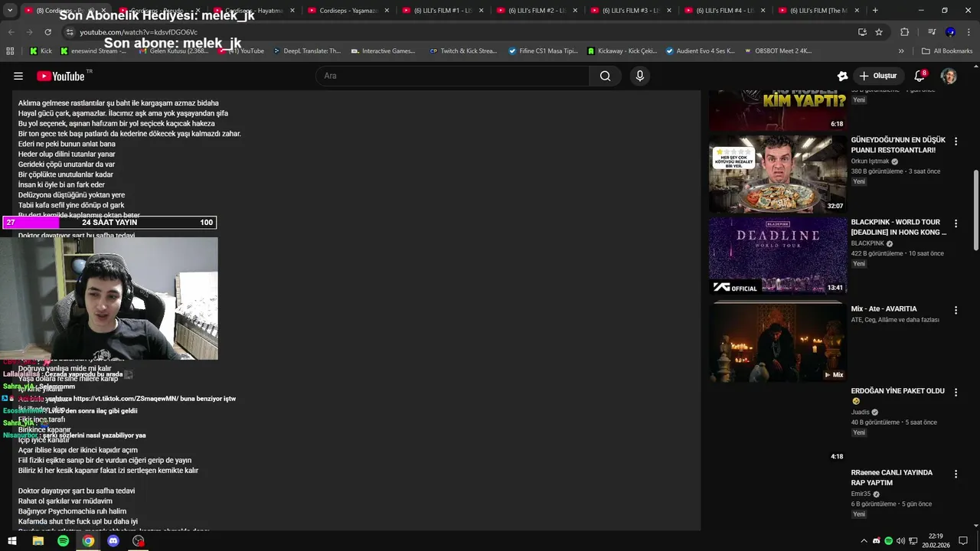Open more options for ERDOĞAN YİNE PAKET OLDU
This screenshot has height=551, width=980.
click(x=955, y=392)
